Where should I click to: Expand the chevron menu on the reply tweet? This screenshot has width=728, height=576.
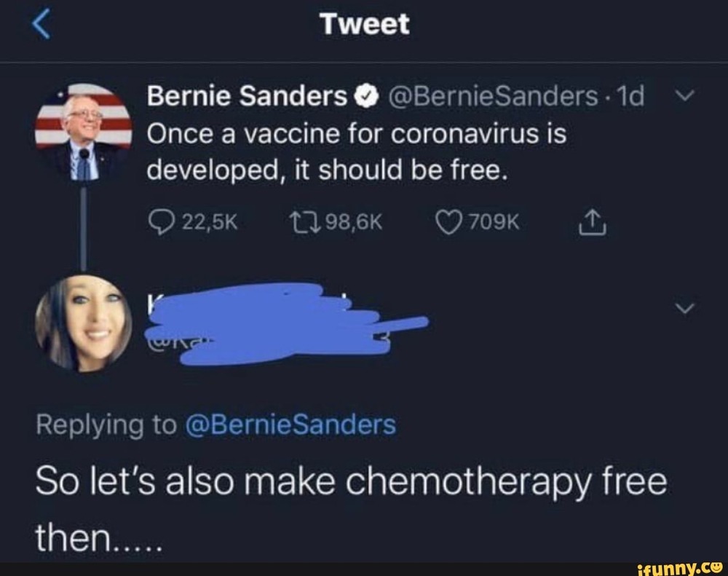pyautogui.click(x=686, y=308)
